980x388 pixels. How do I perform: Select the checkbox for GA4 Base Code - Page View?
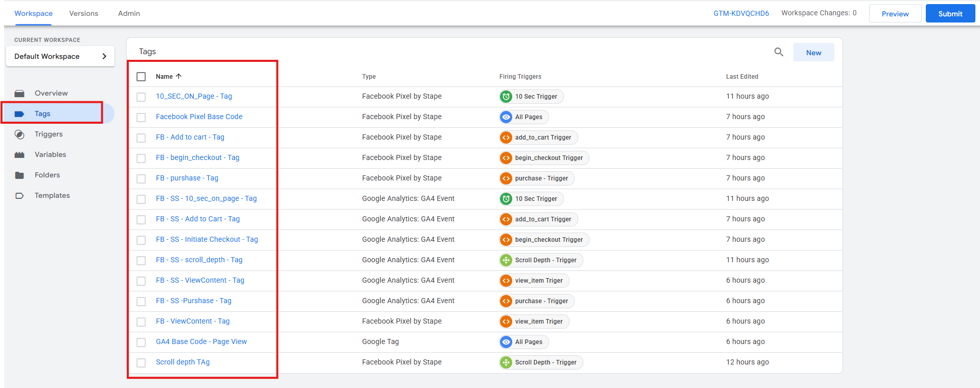(x=141, y=343)
